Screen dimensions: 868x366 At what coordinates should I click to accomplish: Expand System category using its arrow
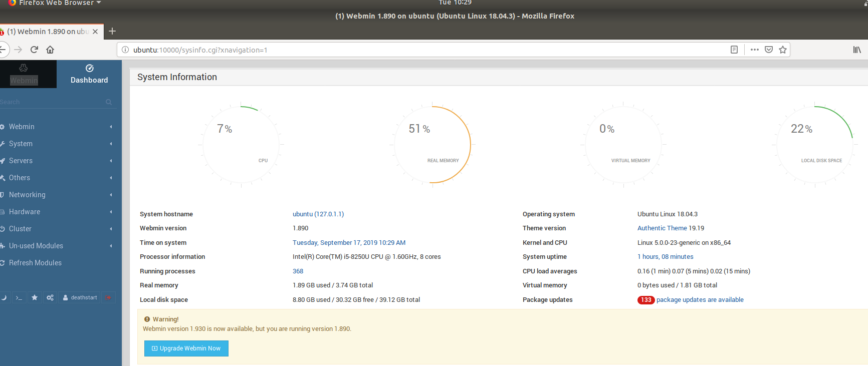[111, 144]
